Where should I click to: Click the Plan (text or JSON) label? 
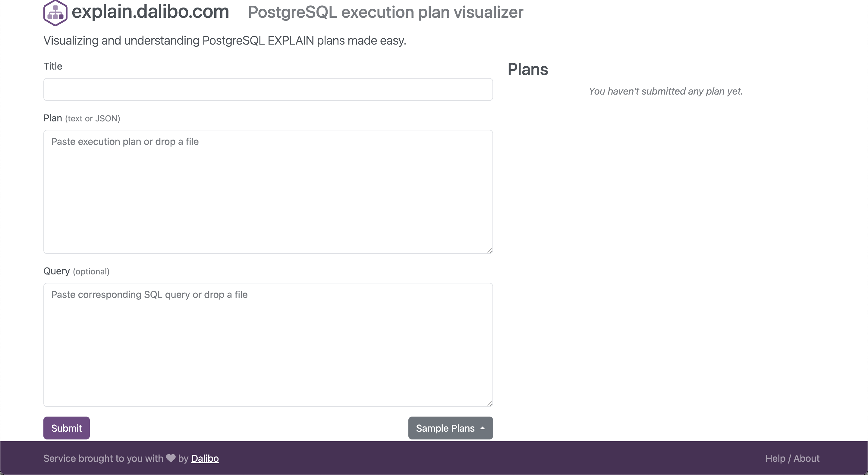[82, 118]
